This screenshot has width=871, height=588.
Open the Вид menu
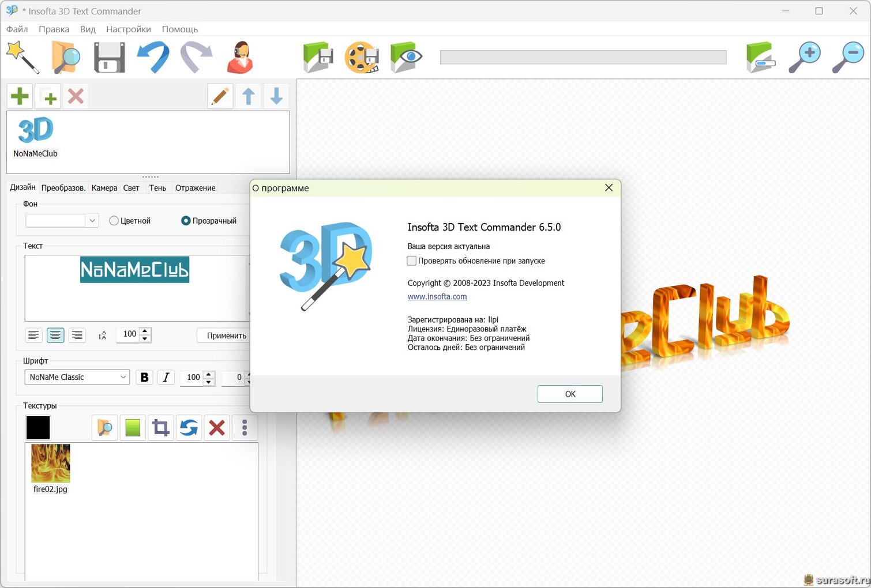coord(88,29)
